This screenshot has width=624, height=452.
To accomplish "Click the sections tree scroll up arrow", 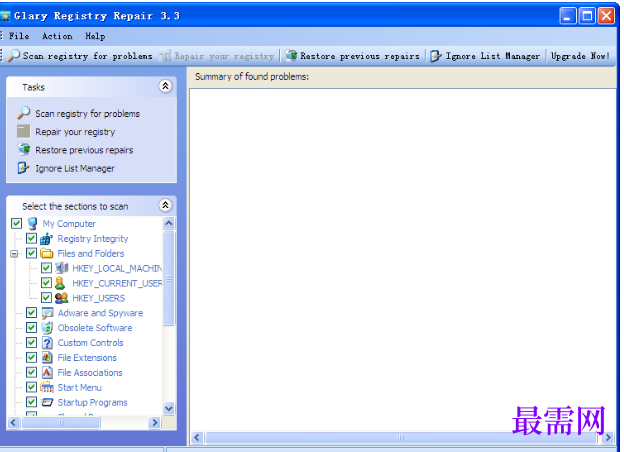I will click(x=169, y=223).
